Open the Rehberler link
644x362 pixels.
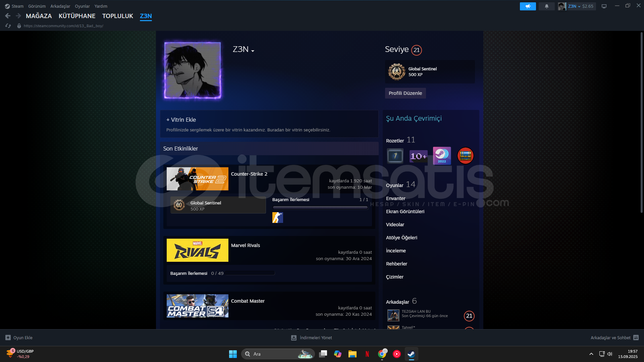[x=397, y=264]
